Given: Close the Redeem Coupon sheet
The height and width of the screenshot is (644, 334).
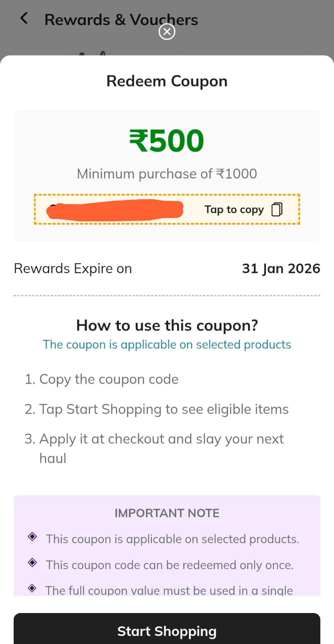Looking at the screenshot, I should [x=167, y=32].
